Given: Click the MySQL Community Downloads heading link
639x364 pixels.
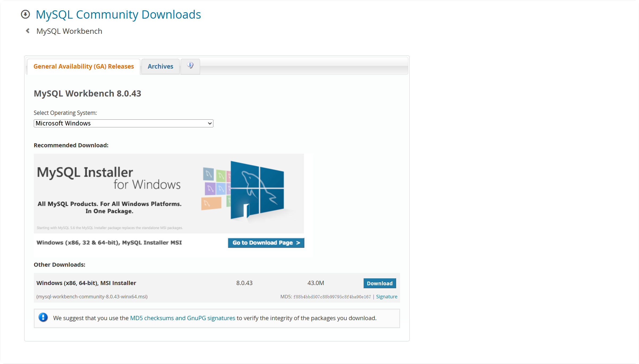Looking at the screenshot, I should point(118,14).
